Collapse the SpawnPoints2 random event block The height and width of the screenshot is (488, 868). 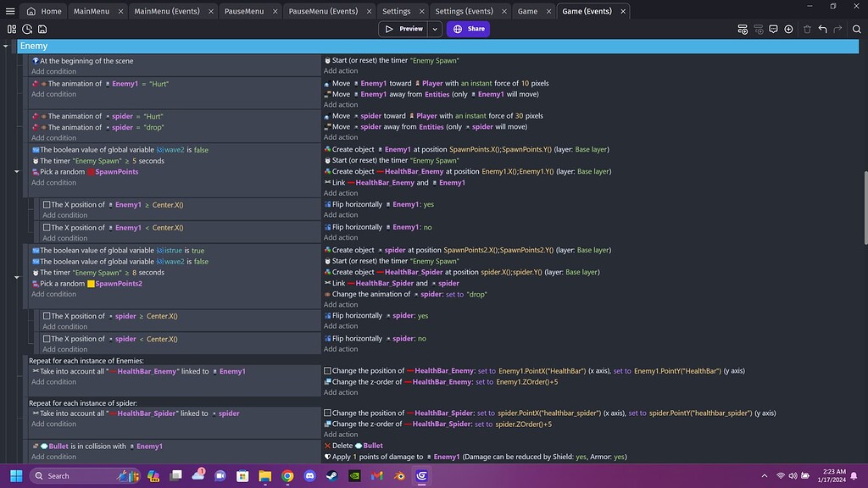point(17,277)
